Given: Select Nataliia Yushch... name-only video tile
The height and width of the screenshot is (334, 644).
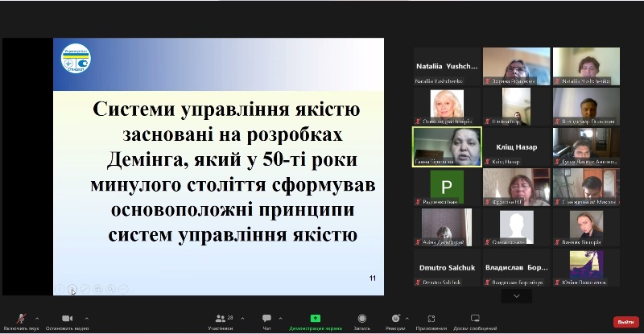Looking at the screenshot, I should (x=447, y=66).
